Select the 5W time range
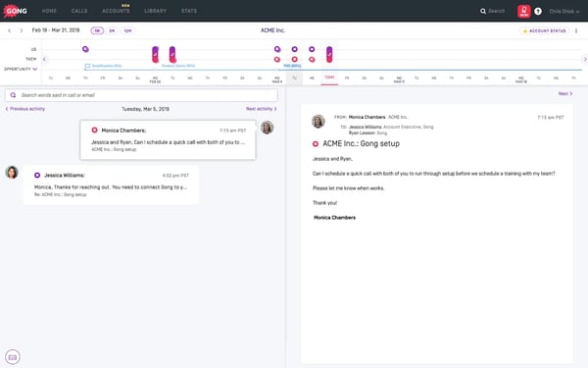 [x=97, y=30]
